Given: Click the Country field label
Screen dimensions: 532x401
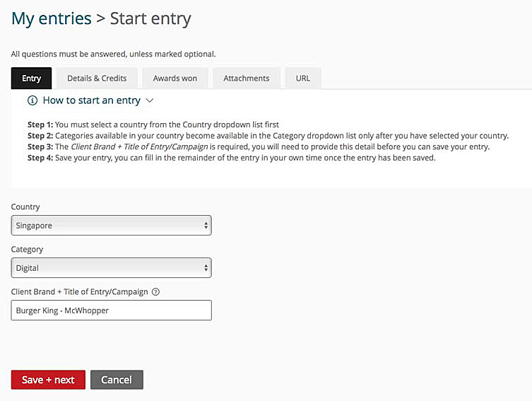Looking at the screenshot, I should [25, 207].
